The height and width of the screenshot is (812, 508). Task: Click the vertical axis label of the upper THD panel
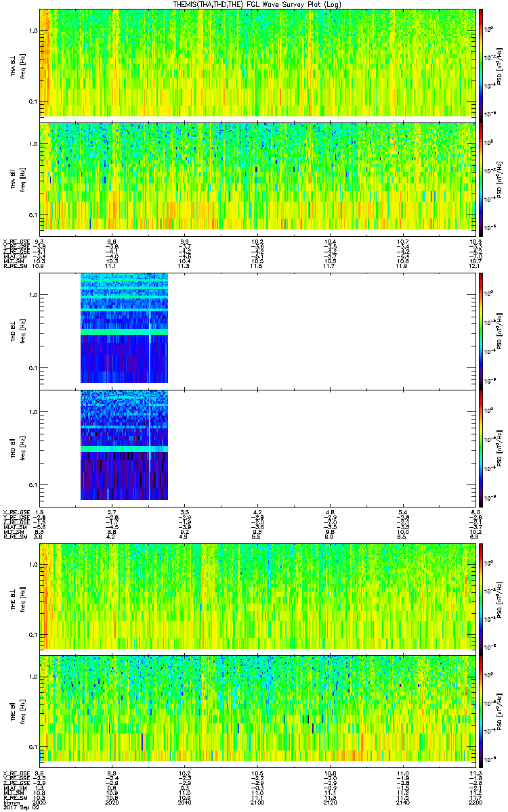point(18,331)
